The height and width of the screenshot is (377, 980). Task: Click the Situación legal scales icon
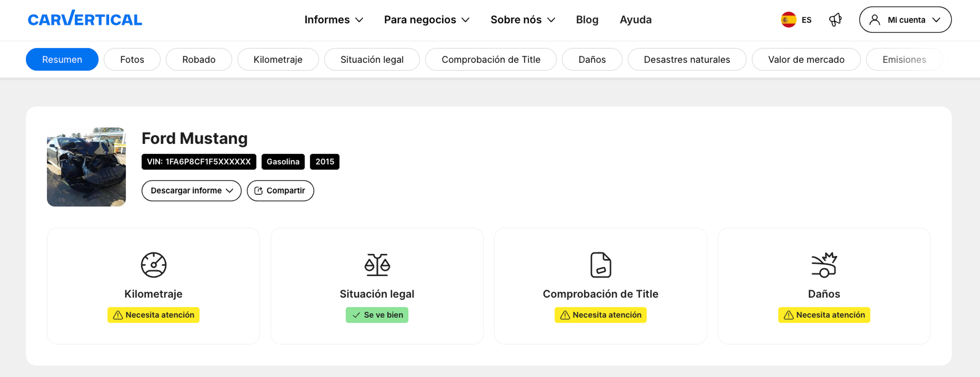(377, 265)
